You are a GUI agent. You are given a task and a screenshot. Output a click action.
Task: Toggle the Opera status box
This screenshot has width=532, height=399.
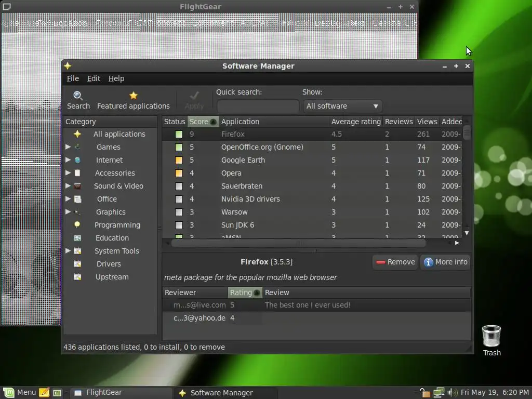coord(179,173)
